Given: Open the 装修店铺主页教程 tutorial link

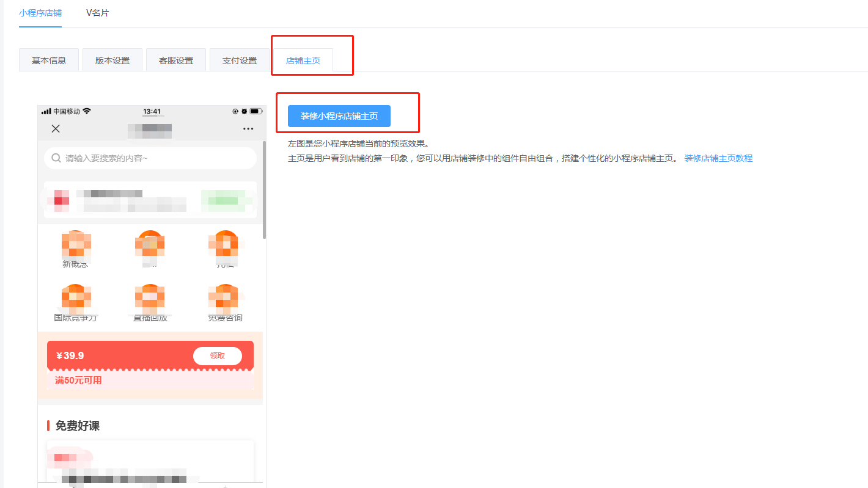Looking at the screenshot, I should pyautogui.click(x=718, y=158).
